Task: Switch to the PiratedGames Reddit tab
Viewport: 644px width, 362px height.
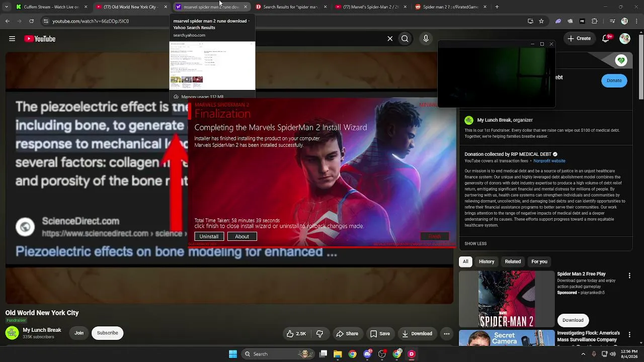Action: coord(451,7)
